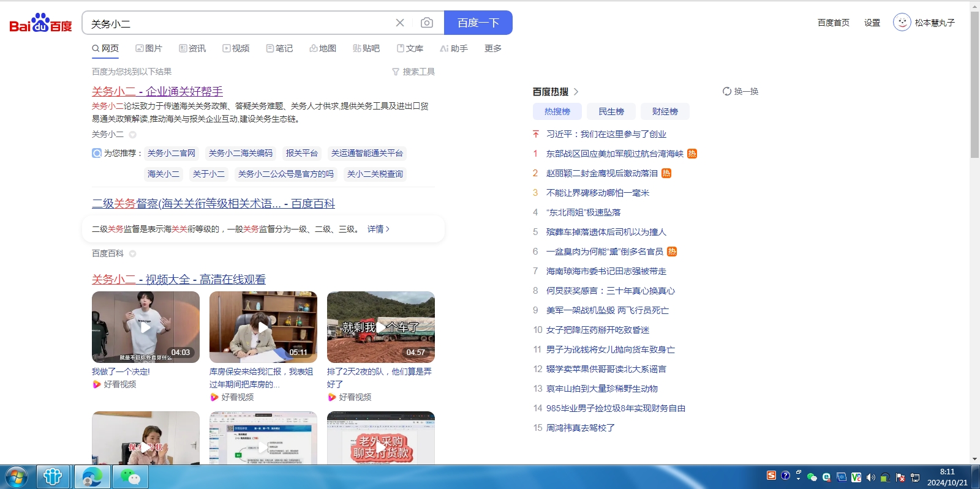
Task: Click the page vertical scrollbar
Action: tap(974, 86)
